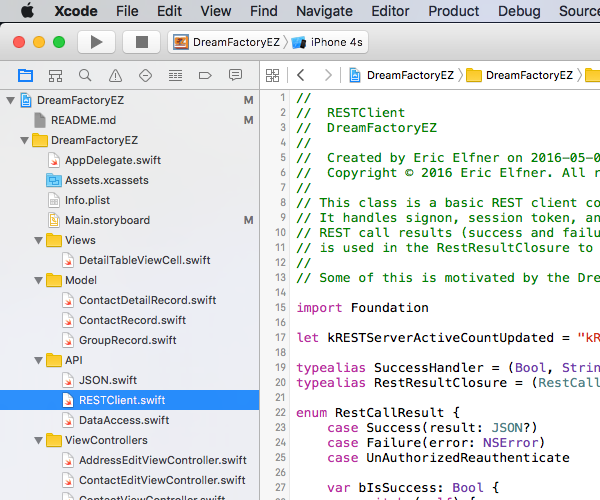Open the Xcode menu
Screen dimensions: 600x500
[x=76, y=11]
